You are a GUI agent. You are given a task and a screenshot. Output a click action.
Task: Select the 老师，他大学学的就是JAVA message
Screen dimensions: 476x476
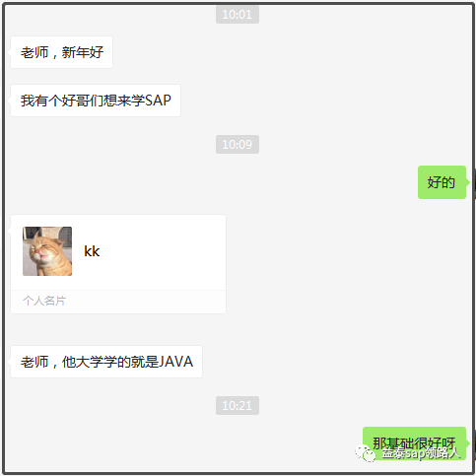(x=106, y=362)
